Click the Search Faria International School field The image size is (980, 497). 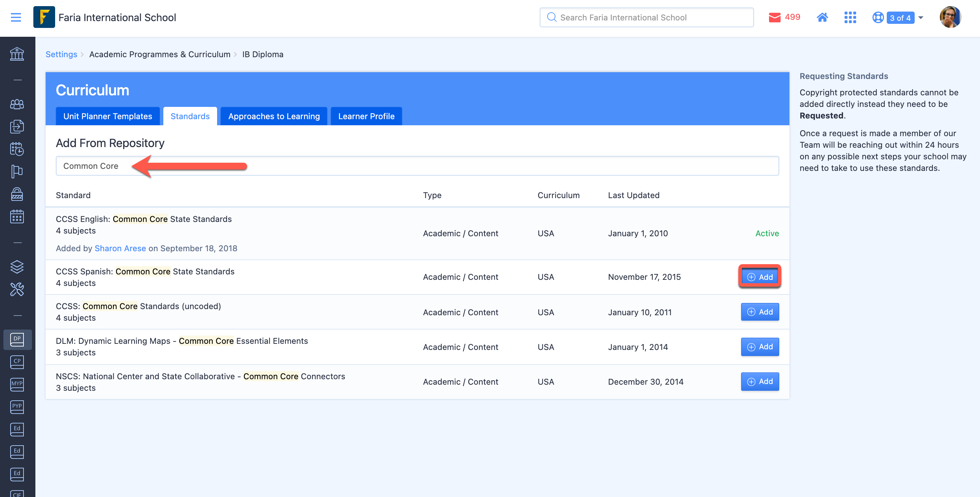pos(647,17)
